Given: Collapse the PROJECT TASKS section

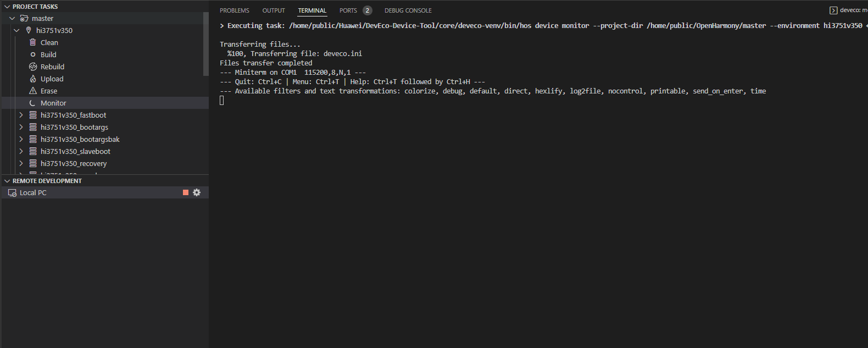Looking at the screenshot, I should coord(7,7).
